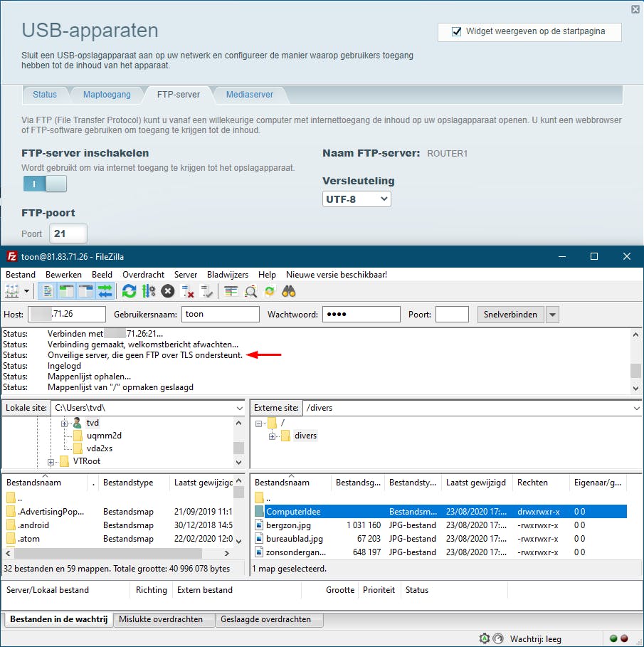Uncheck Widget weergeven op de startpagina
Viewport: 644px width, 647px height.
coord(456,31)
